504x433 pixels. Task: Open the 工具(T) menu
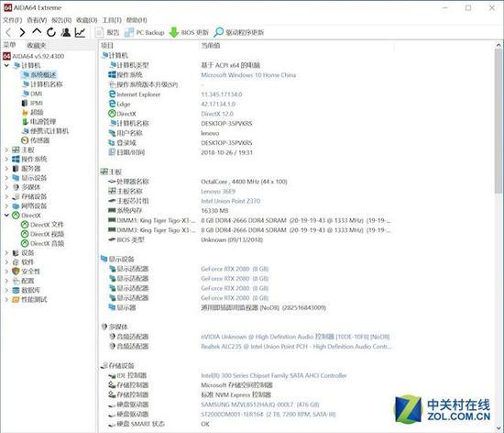112,20
